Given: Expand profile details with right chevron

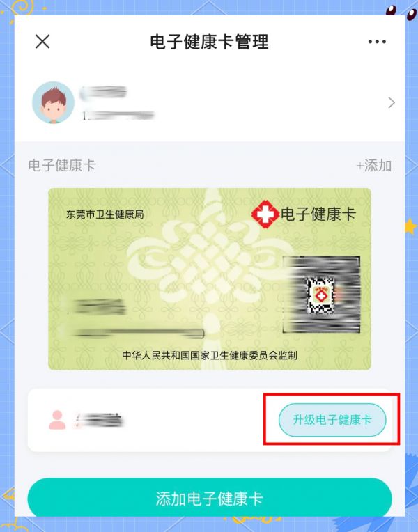Looking at the screenshot, I should point(392,102).
